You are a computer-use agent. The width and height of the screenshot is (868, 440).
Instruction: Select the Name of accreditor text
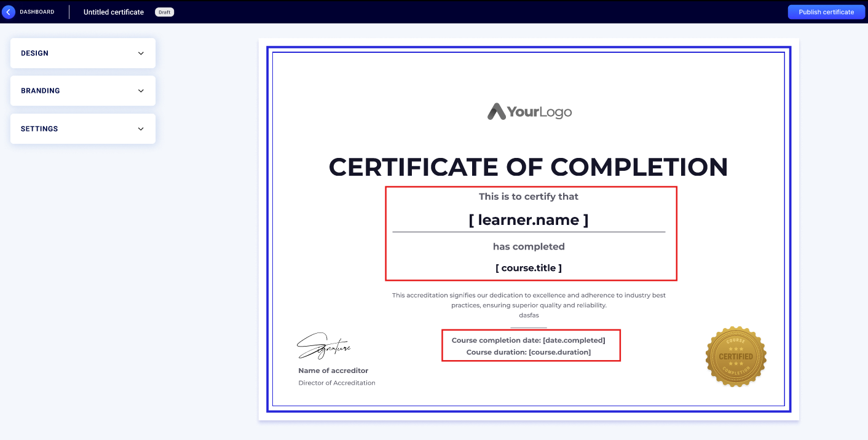point(333,371)
